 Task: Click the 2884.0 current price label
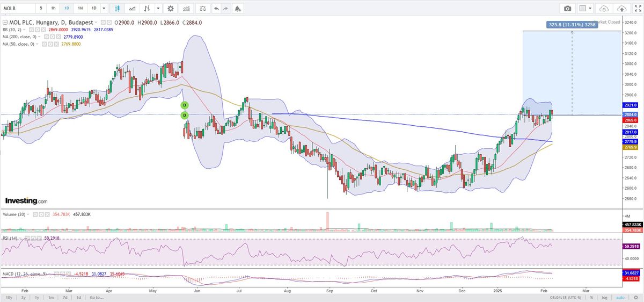630,114
